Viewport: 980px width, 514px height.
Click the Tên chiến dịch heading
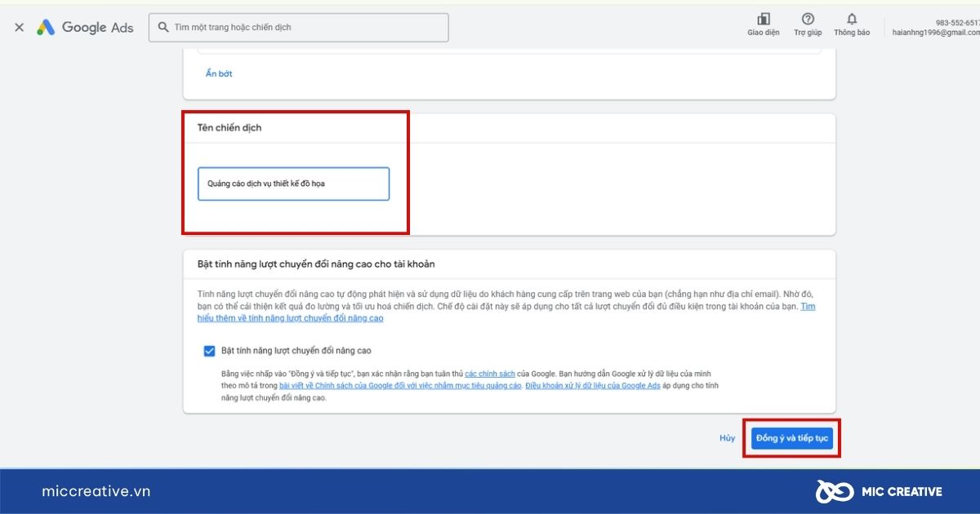click(229, 128)
